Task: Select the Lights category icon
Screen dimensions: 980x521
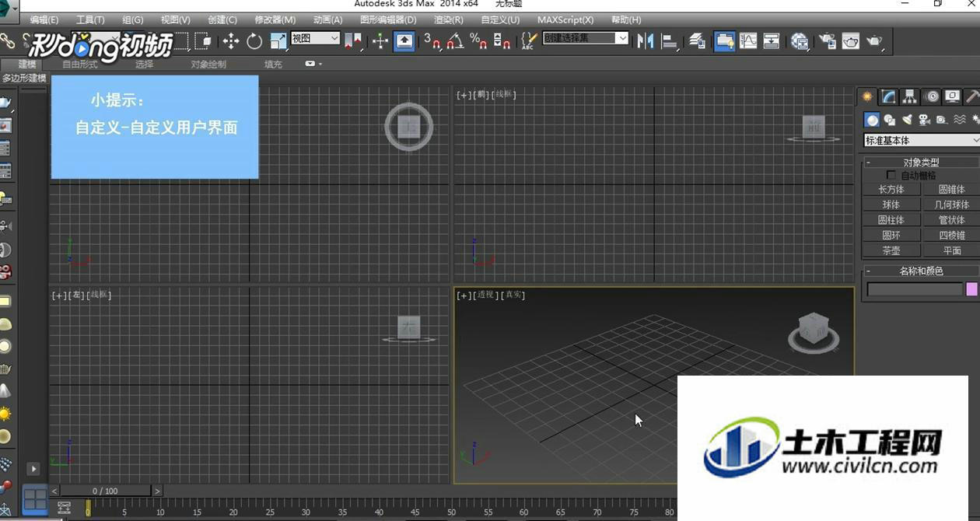Action: point(907,120)
